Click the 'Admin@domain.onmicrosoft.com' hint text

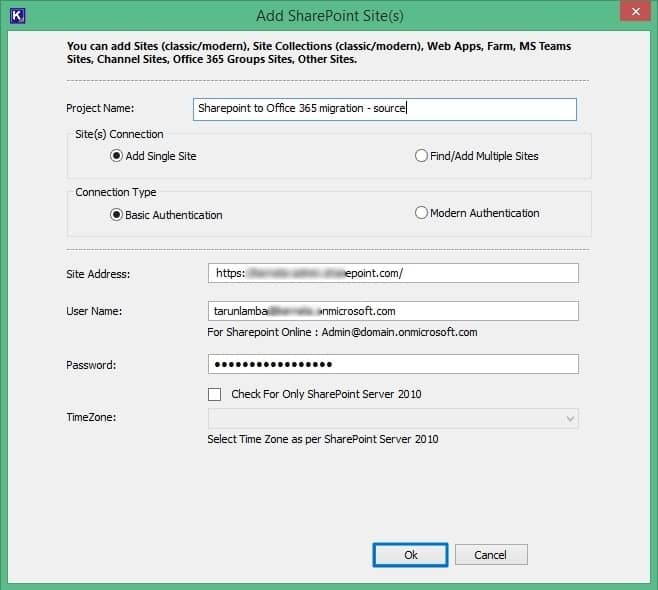click(x=400, y=332)
